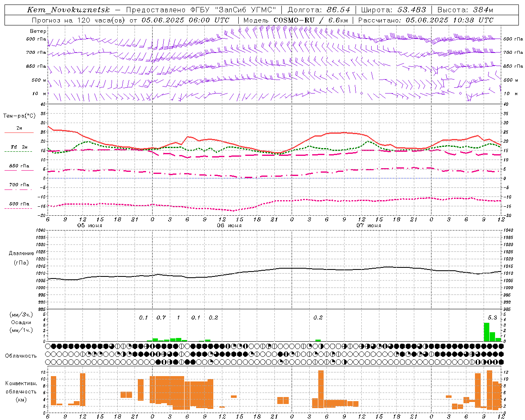Click the 'Осадки' precipitation label

click(21, 323)
